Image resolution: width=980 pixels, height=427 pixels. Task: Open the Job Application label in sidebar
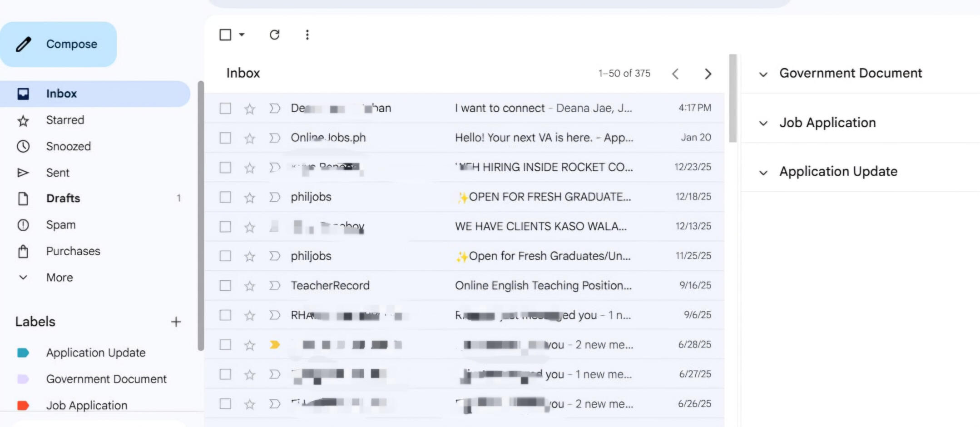click(x=87, y=405)
